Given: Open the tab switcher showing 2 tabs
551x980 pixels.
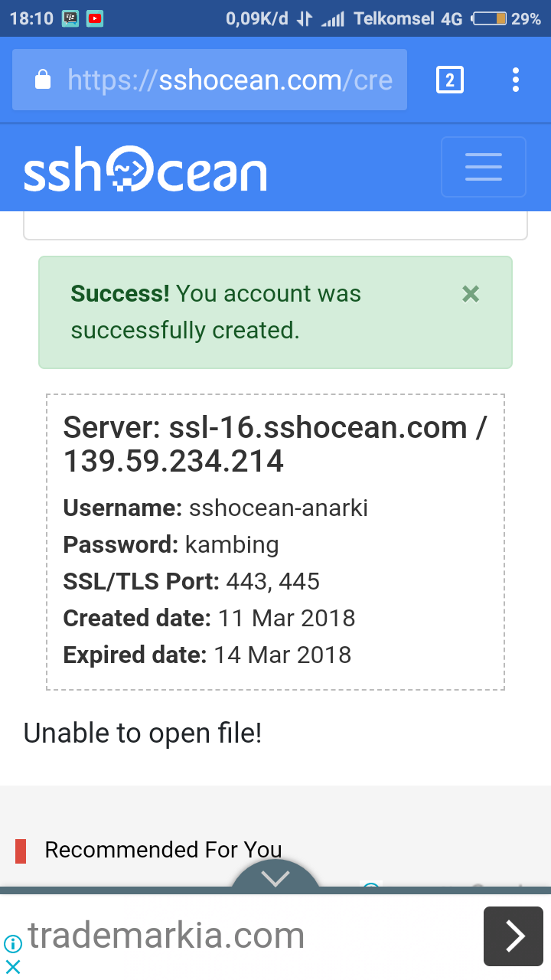Looking at the screenshot, I should coord(449,80).
